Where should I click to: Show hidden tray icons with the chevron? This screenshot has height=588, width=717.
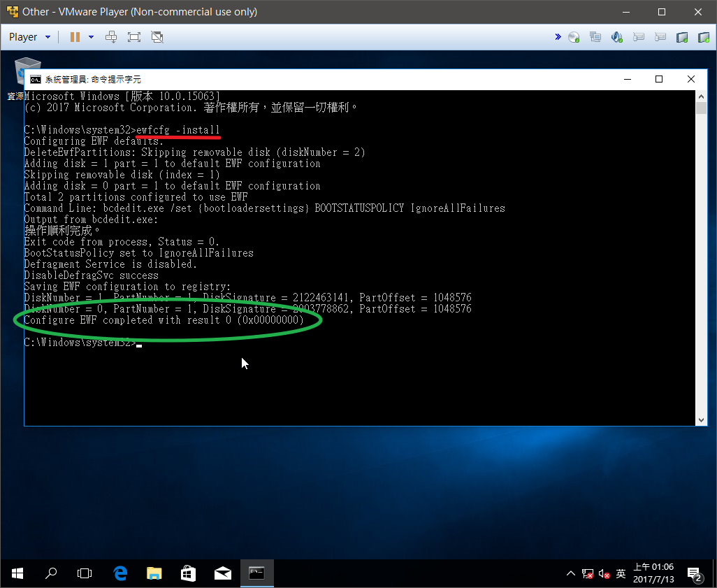point(570,574)
